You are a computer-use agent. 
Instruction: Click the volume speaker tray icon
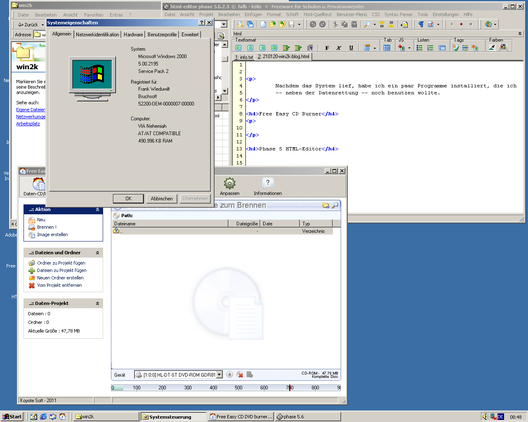(x=485, y=417)
